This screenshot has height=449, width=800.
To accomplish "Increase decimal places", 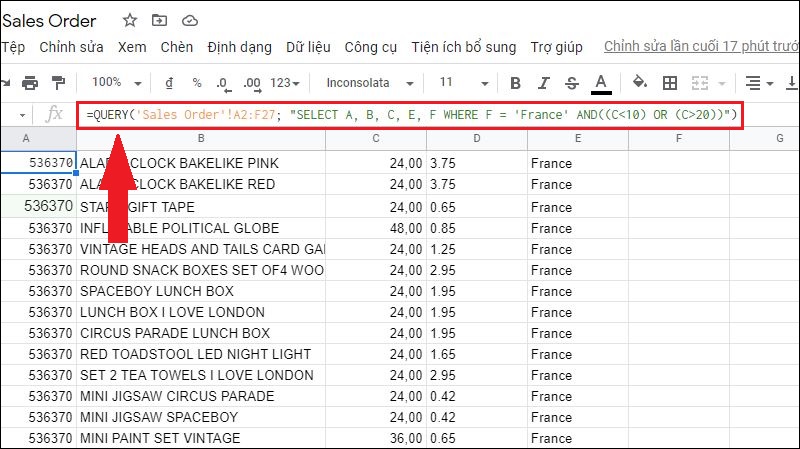I will [x=253, y=84].
